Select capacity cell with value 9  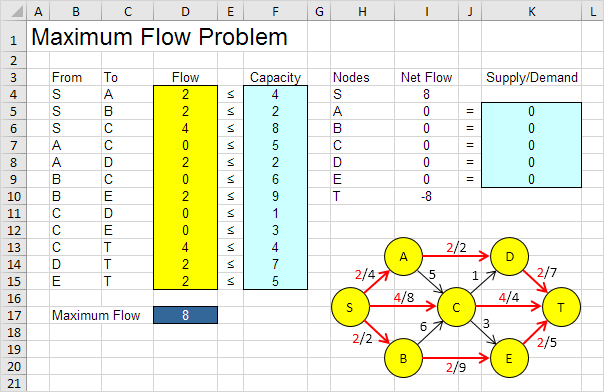coord(275,196)
